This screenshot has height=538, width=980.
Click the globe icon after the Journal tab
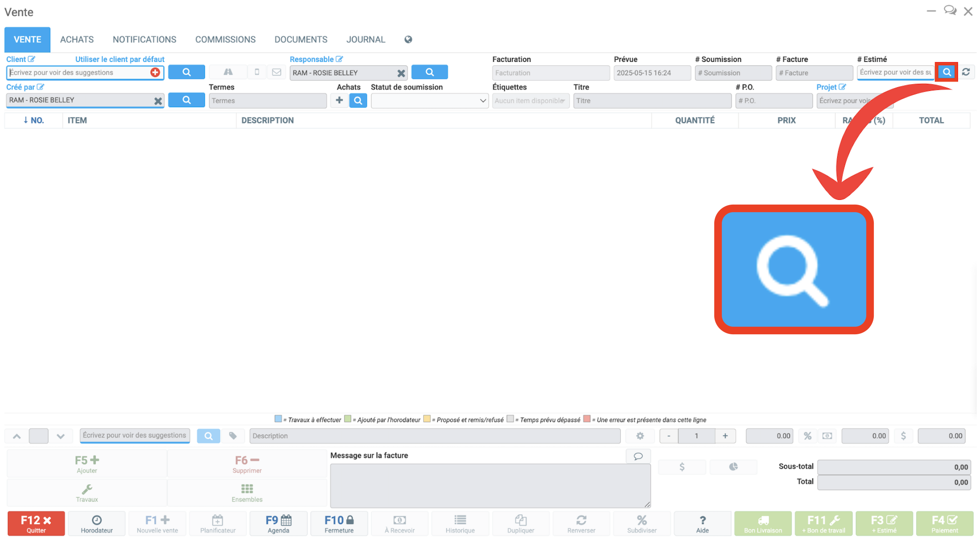pos(408,40)
